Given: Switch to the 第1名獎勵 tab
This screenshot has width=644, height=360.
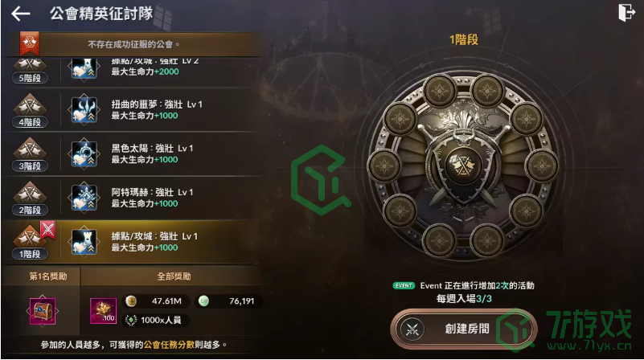Looking at the screenshot, I should click(48, 276).
